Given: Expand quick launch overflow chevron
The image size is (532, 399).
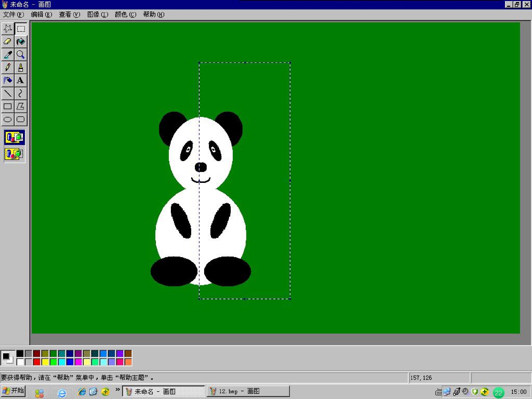Looking at the screenshot, I should pyautogui.click(x=118, y=390).
